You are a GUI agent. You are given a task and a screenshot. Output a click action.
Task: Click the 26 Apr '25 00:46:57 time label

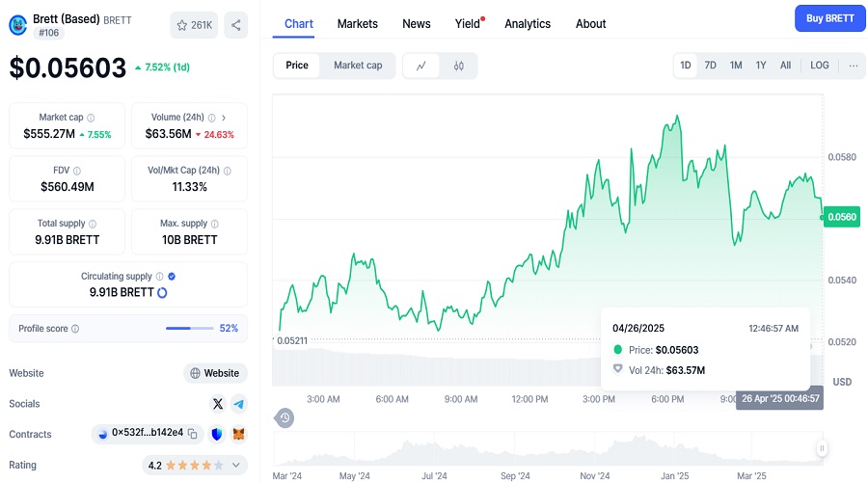coord(780,398)
